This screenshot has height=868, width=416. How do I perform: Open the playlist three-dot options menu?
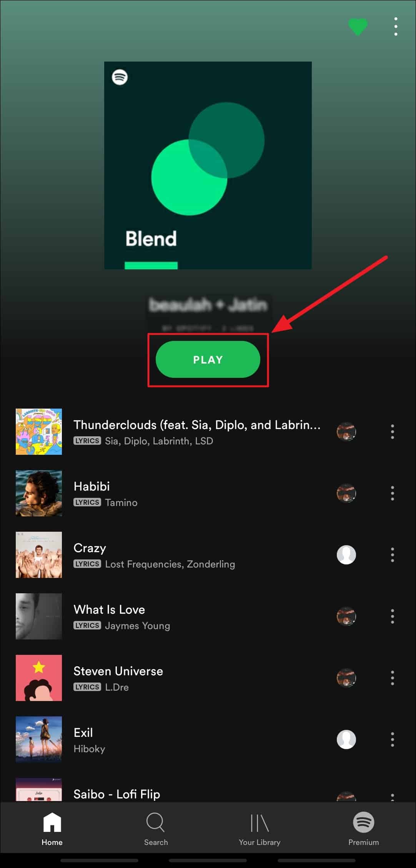pos(396,27)
